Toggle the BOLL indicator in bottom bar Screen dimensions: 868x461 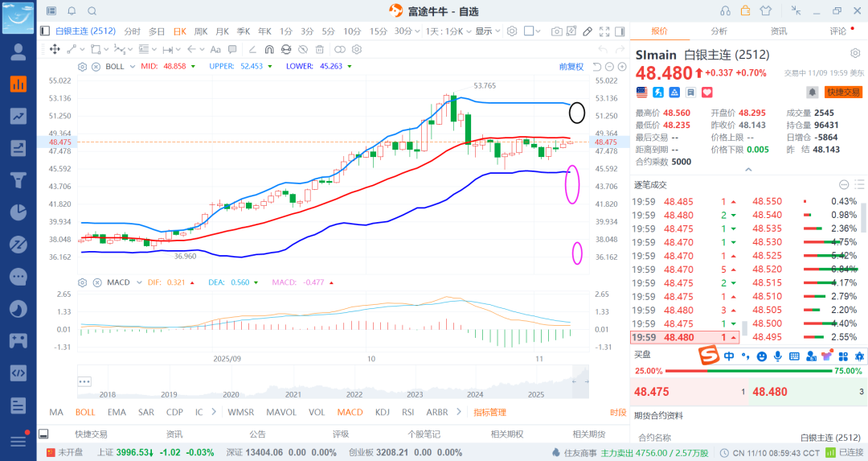coord(85,412)
